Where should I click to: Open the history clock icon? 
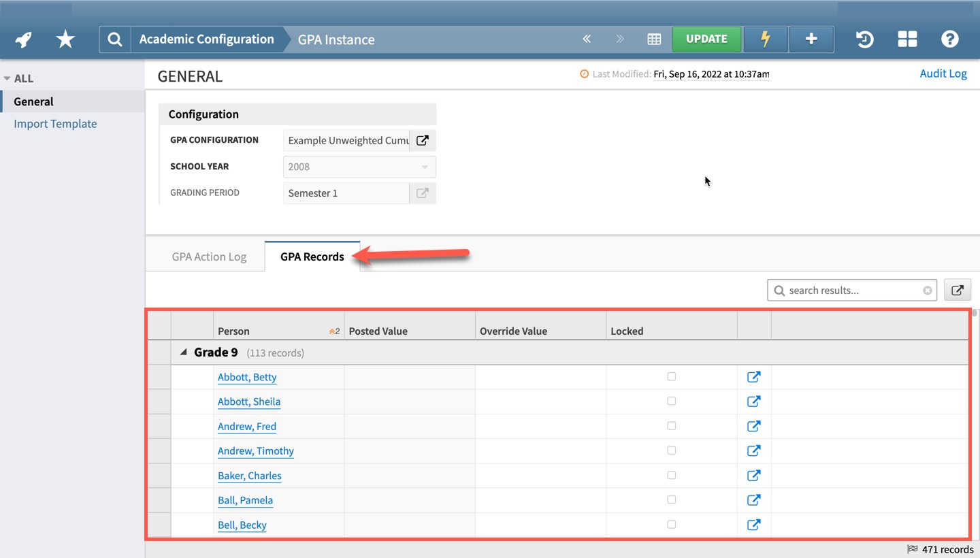[864, 39]
